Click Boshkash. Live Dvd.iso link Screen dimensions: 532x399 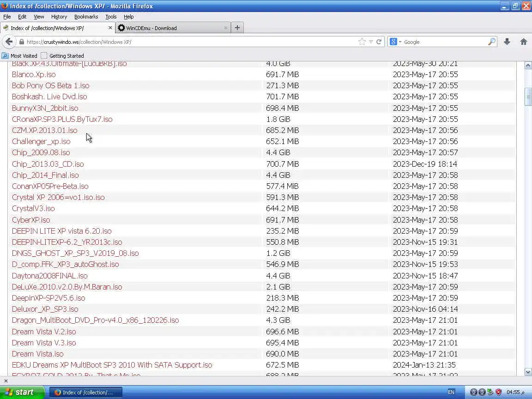(49, 97)
